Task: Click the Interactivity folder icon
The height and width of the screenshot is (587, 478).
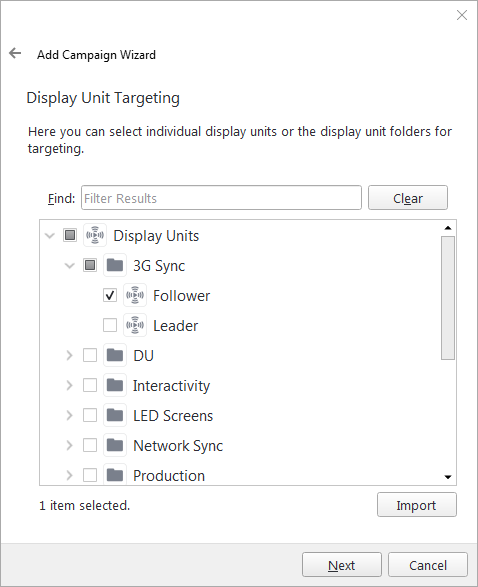Action: (x=115, y=385)
